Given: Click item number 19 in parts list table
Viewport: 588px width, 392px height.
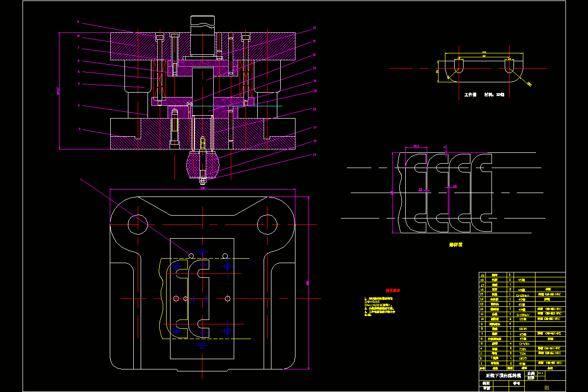Looking at the screenshot, I should click(482, 275).
